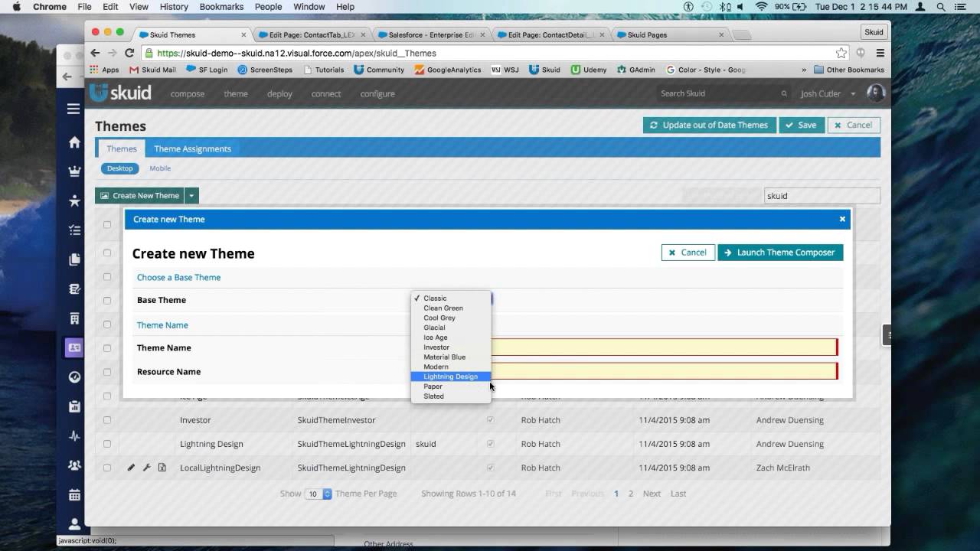Screen dimensions: 980x551
Task: Close the Create new Theme dialog with X
Action: click(x=842, y=219)
